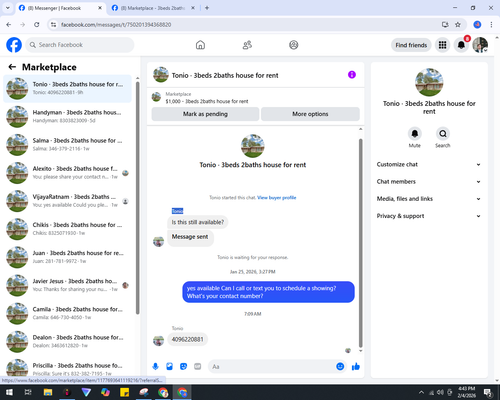Bookmark this page with the star icon

pyautogui.click(x=458, y=25)
